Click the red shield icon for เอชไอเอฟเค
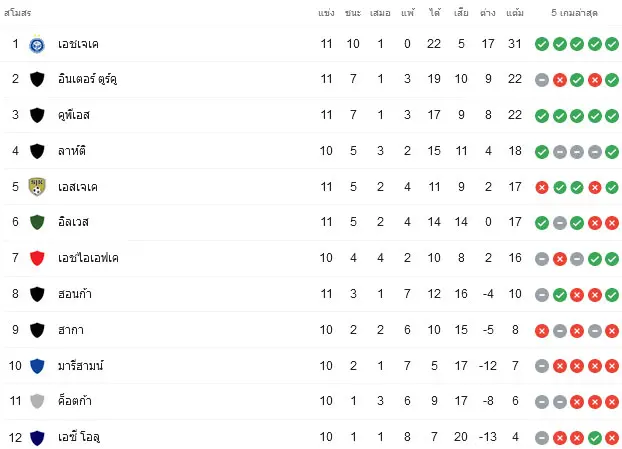 pyautogui.click(x=37, y=258)
